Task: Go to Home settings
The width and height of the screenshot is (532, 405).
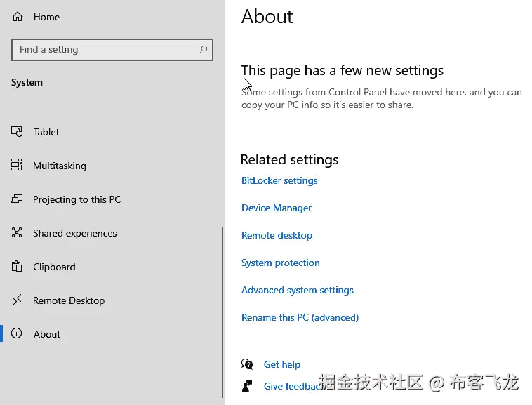Action: [112, 17]
